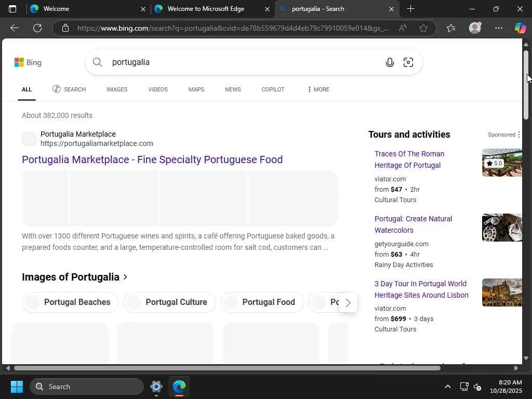Click the vertical scrollbar down arrow
532x399 pixels.
point(526,358)
